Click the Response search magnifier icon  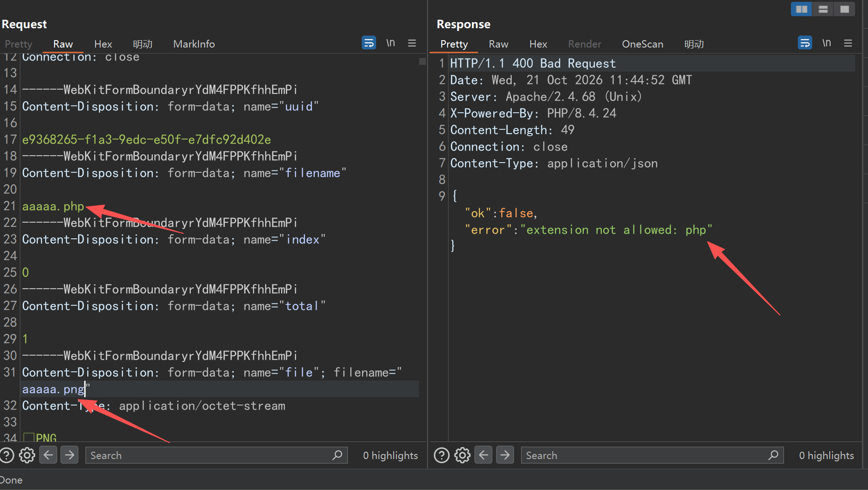773,455
